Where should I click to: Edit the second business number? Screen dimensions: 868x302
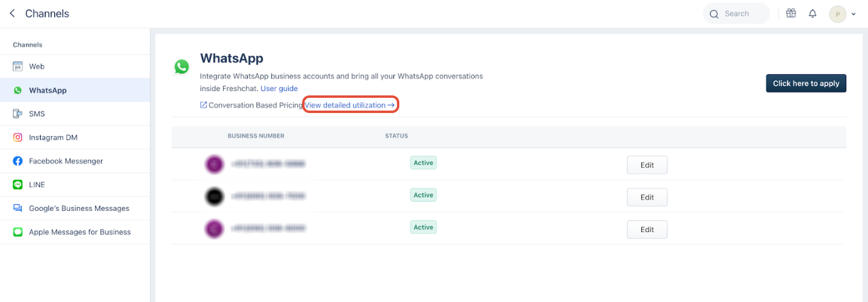point(647,197)
